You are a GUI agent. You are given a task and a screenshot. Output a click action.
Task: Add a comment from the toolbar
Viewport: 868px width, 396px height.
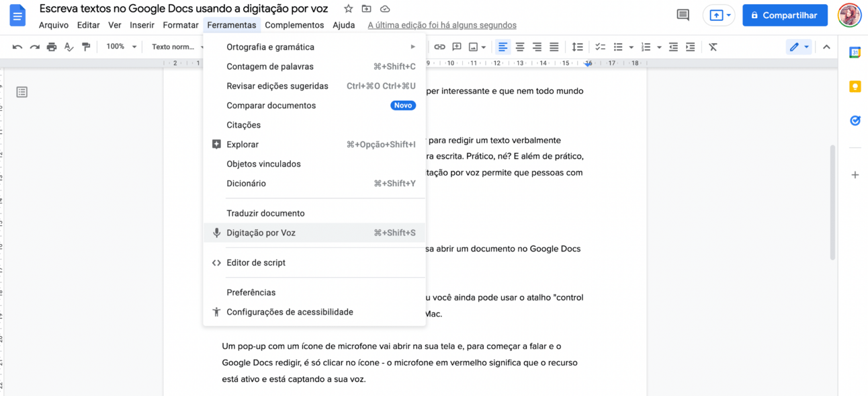pos(457,47)
